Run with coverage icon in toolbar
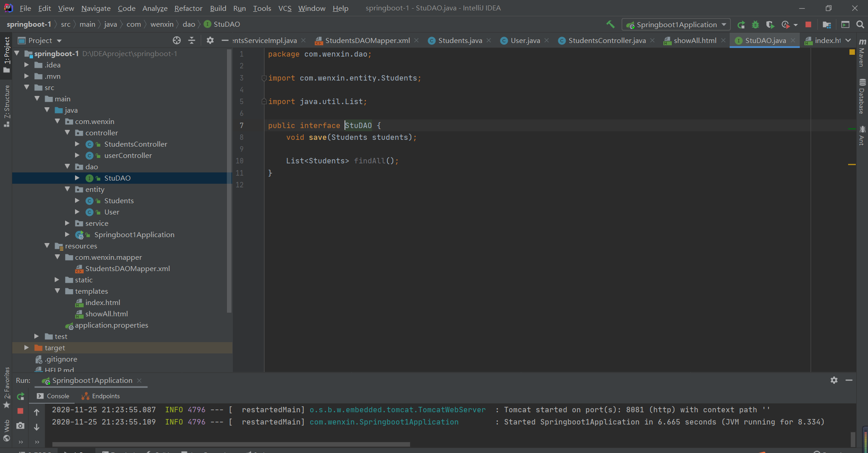 (x=770, y=24)
